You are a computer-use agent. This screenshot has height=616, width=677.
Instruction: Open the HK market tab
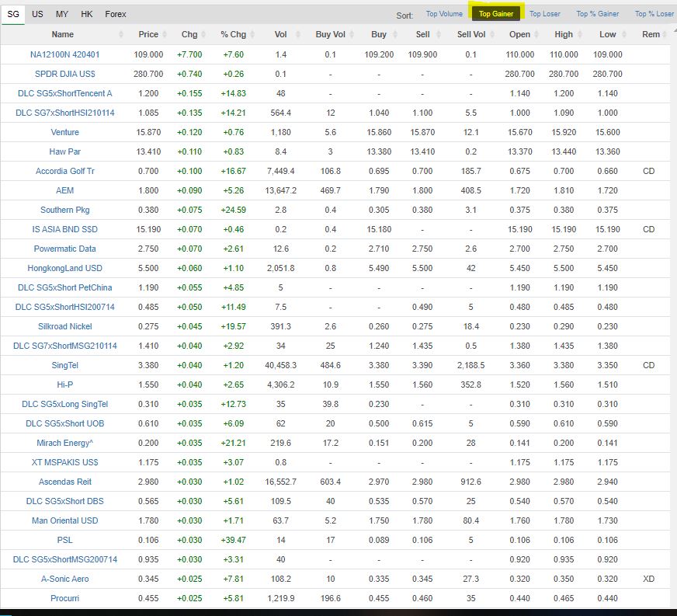[87, 14]
